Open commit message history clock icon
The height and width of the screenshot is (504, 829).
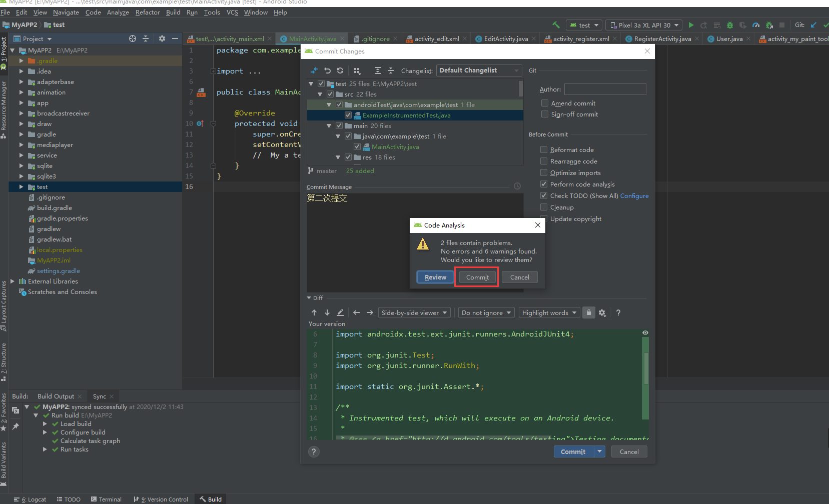tap(517, 186)
